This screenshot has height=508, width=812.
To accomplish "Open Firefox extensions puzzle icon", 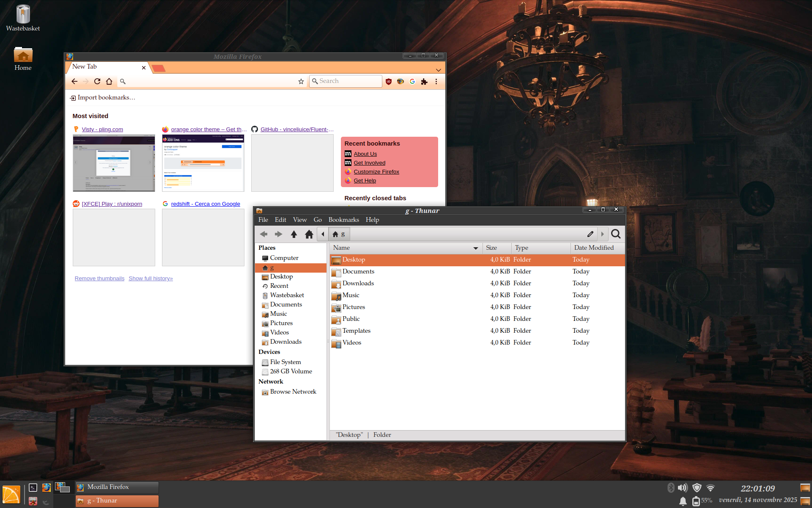I will pyautogui.click(x=424, y=81).
